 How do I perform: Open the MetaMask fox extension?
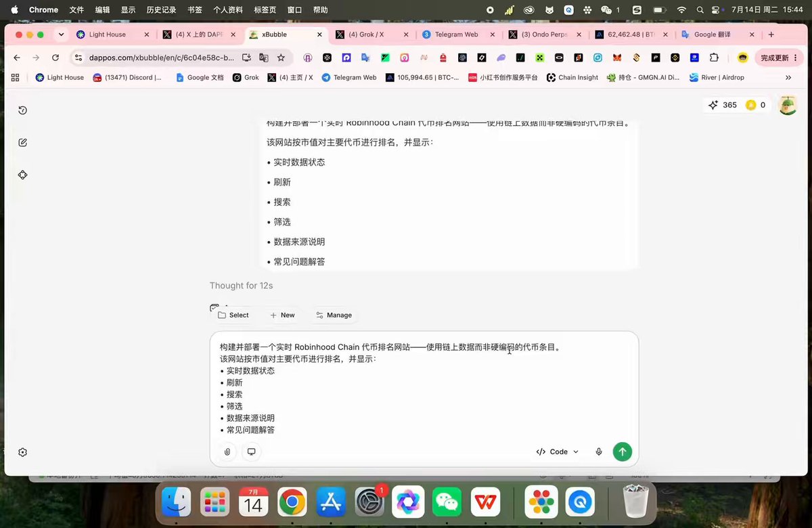[617, 58]
